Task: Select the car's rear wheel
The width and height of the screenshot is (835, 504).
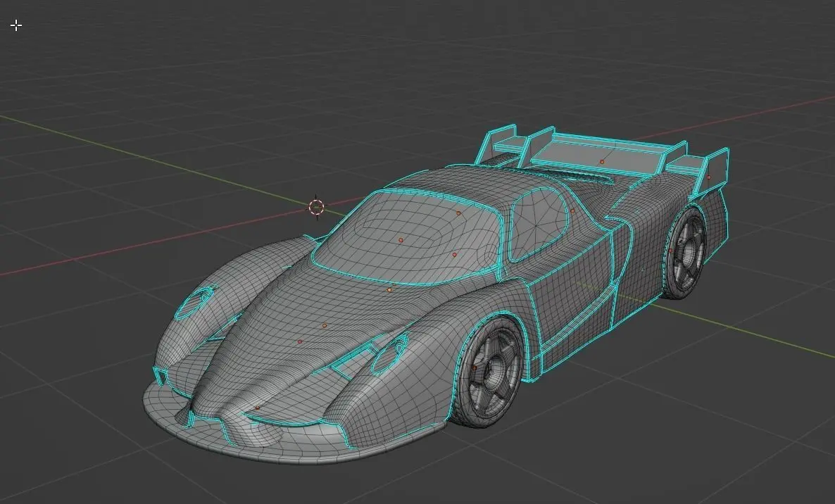Action: coord(684,253)
